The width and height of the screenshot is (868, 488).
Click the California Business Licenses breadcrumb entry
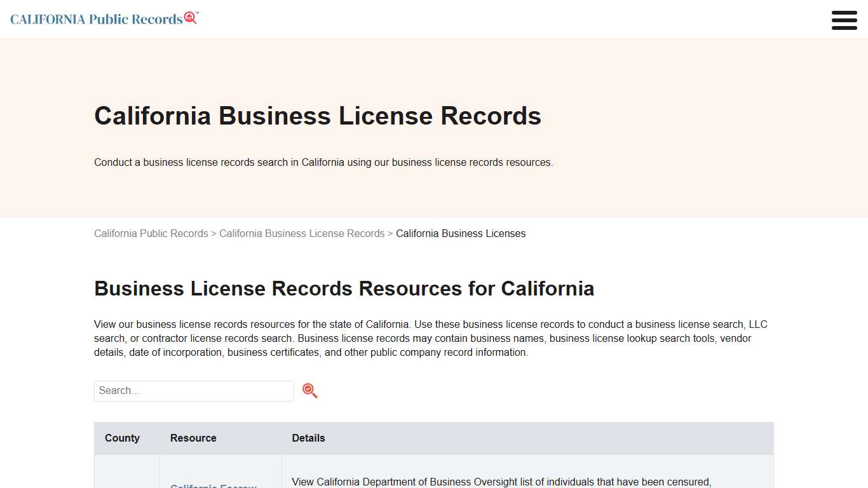pyautogui.click(x=461, y=233)
